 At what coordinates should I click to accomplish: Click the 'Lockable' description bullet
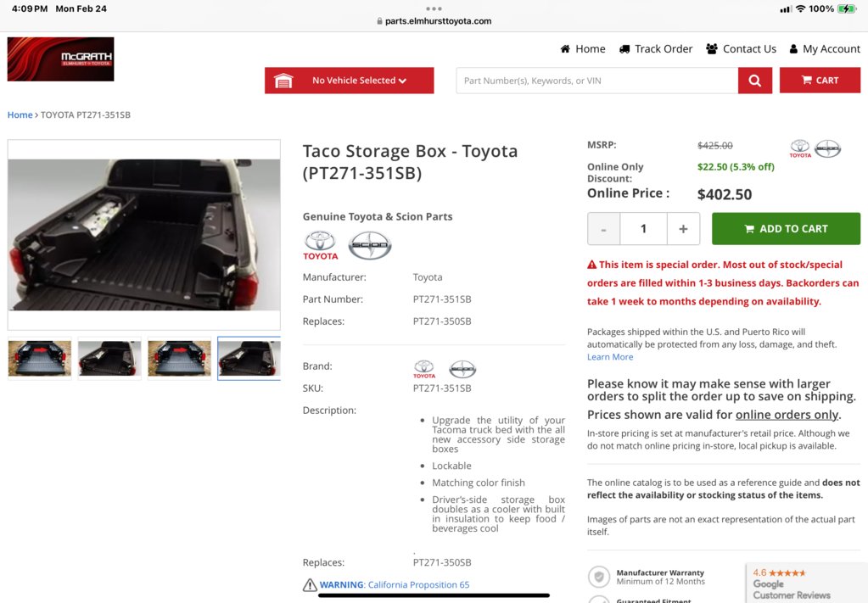(x=451, y=466)
